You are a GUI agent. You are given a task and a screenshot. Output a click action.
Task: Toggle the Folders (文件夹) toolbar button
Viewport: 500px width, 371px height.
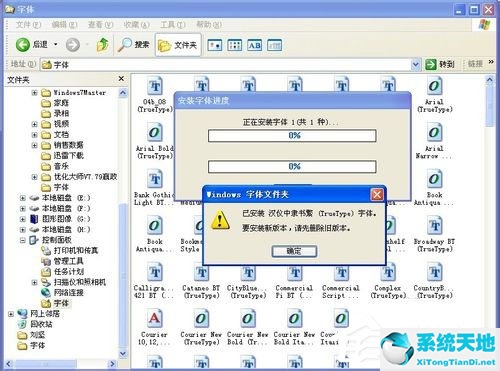point(178,45)
